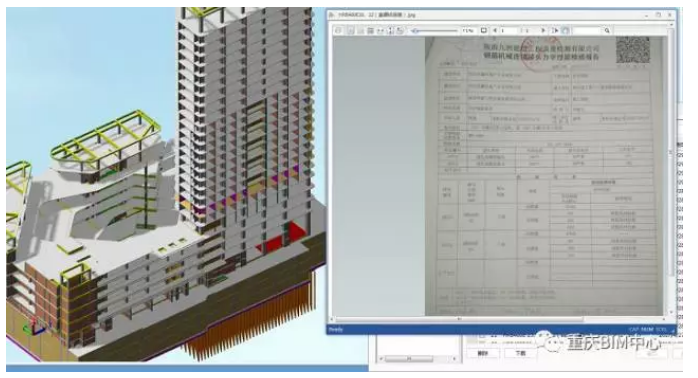The width and height of the screenshot is (698, 378).
Task: Click the zoom slider thumb in viewer toolbar
Action: [x=415, y=31]
